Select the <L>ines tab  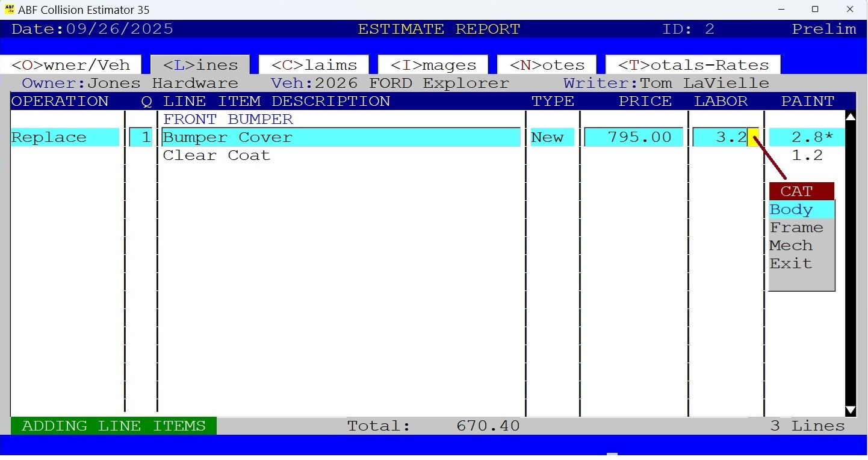201,64
